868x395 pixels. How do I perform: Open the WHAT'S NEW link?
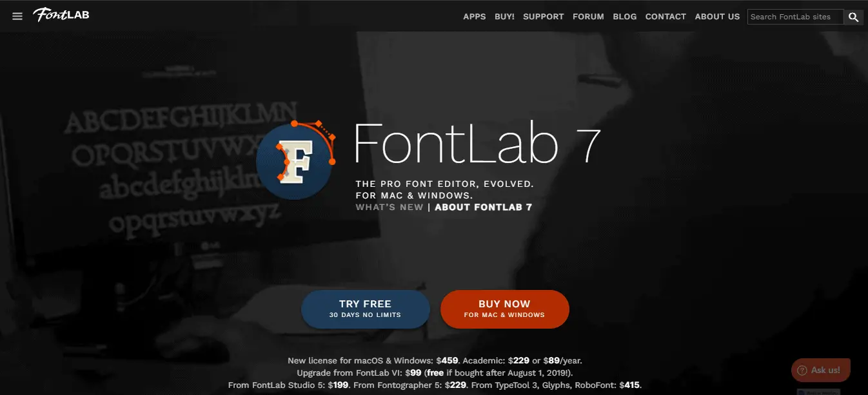(390, 207)
